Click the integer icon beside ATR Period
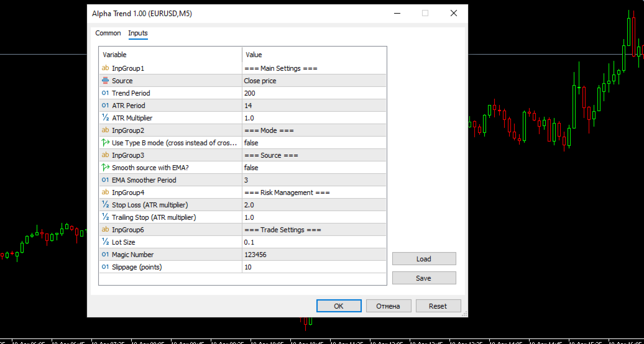Viewport: 644px width, 344px height. click(105, 106)
